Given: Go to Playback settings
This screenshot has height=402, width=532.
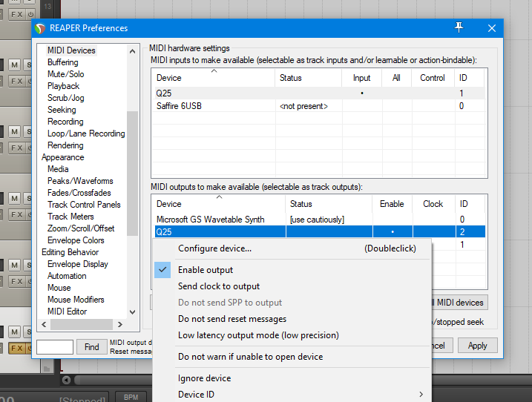Looking at the screenshot, I should (64, 86).
